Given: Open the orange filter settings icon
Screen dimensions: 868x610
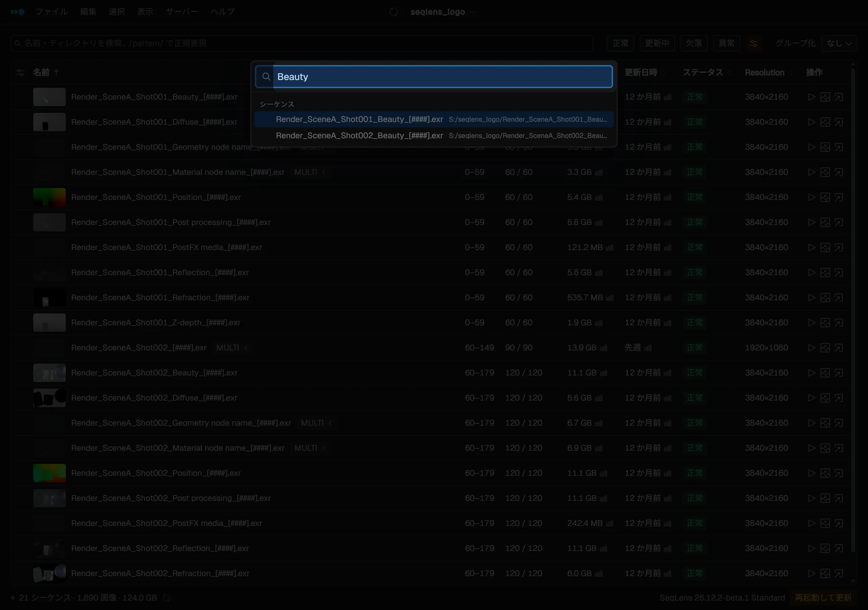Looking at the screenshot, I should coord(753,43).
